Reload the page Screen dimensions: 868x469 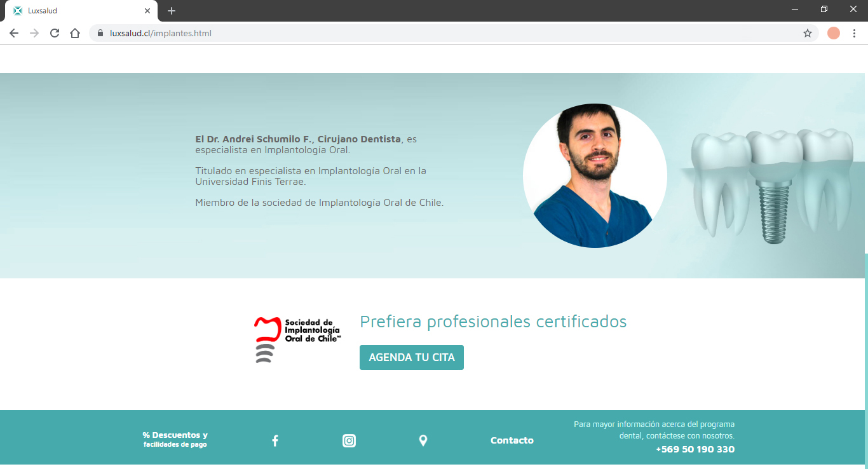(55, 33)
